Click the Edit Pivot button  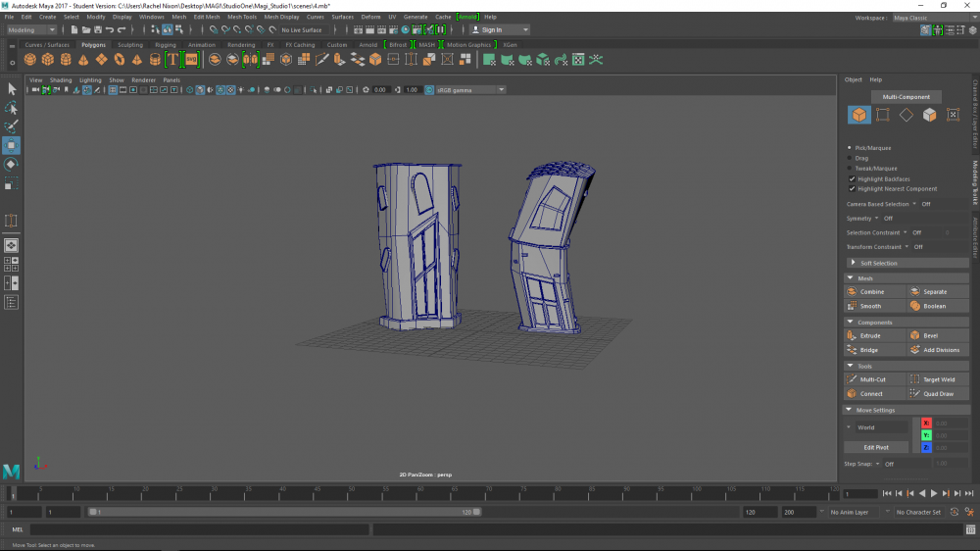click(875, 447)
